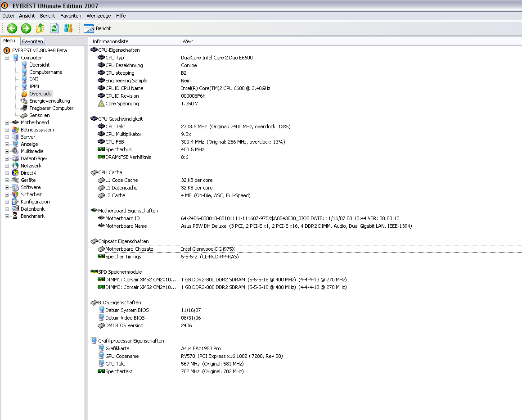Click the Betriebssystem Windows flag icon

tap(15, 130)
